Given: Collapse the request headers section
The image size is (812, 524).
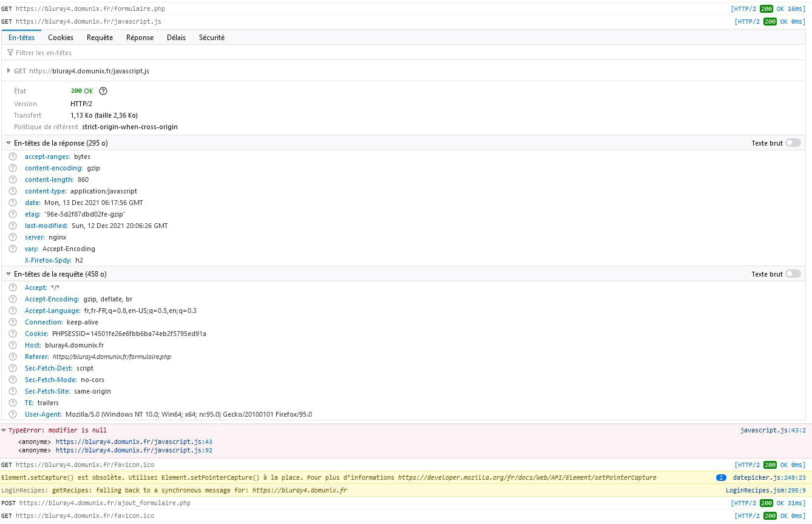Looking at the screenshot, I should pyautogui.click(x=8, y=274).
